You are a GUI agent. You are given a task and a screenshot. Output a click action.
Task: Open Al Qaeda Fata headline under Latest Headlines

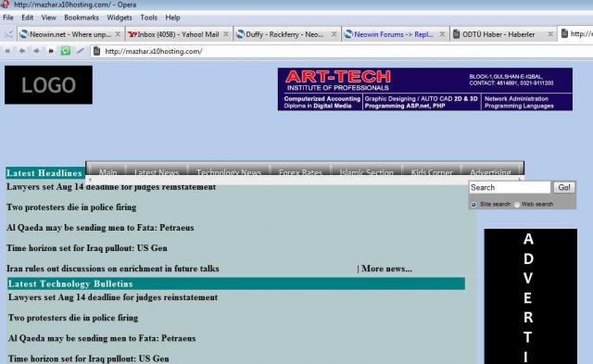pyautogui.click(x=100, y=228)
